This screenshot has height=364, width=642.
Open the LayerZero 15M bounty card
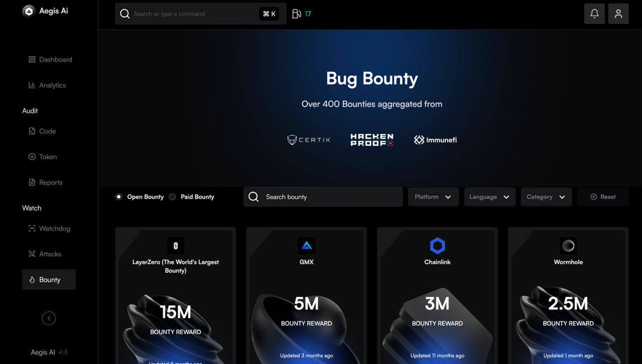pos(175,296)
